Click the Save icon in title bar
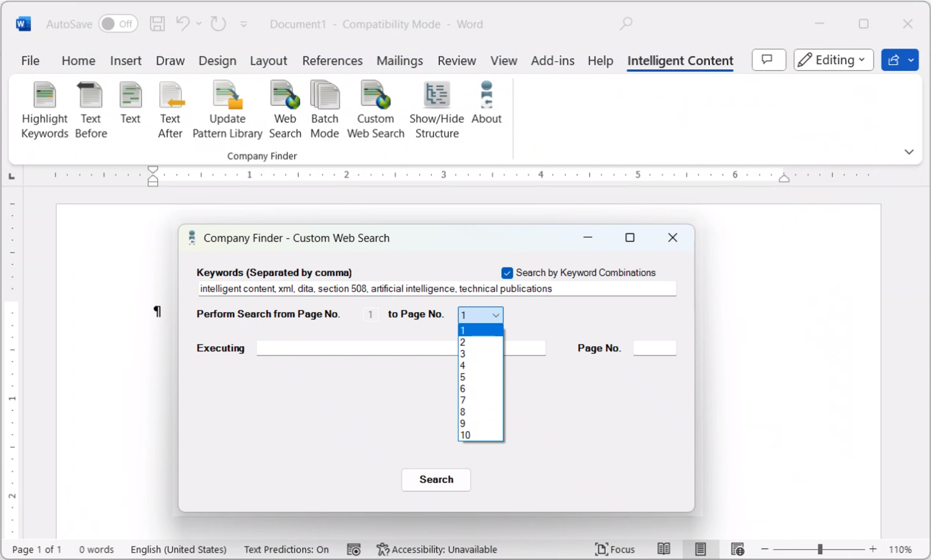This screenshot has height=560, width=931. 157,24
